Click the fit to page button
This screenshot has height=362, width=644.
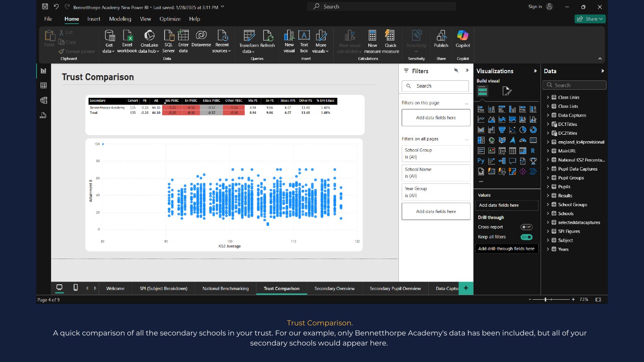[x=598, y=300]
